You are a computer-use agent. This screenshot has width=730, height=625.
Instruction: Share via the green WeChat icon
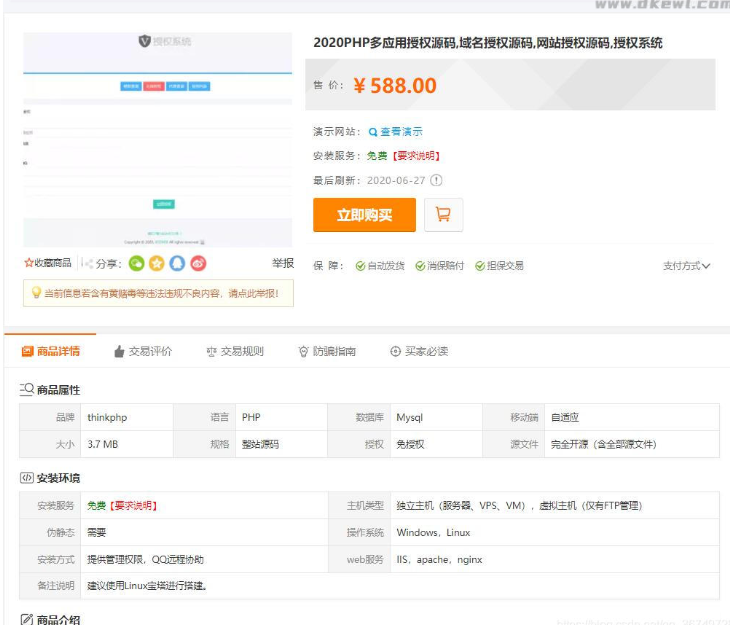pos(136,264)
